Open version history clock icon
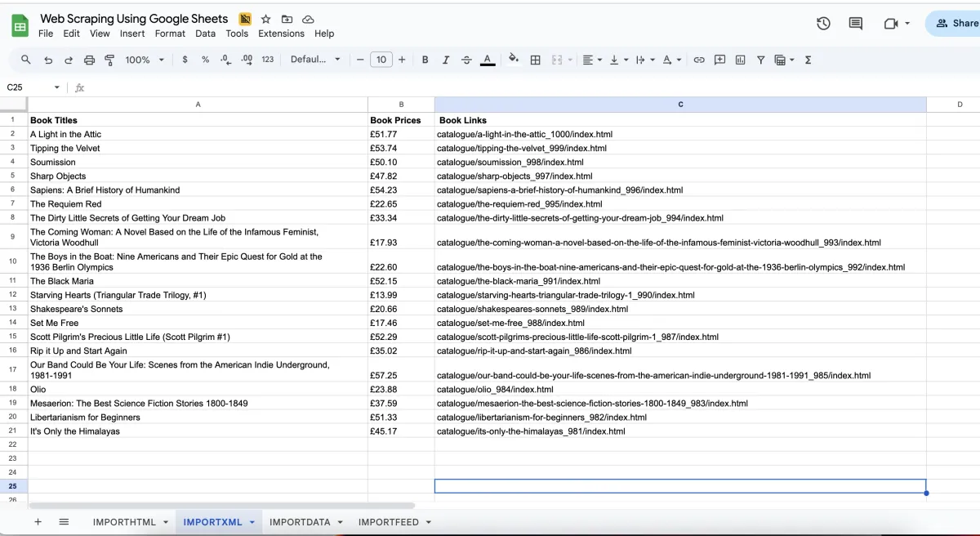980x536 pixels. (823, 24)
